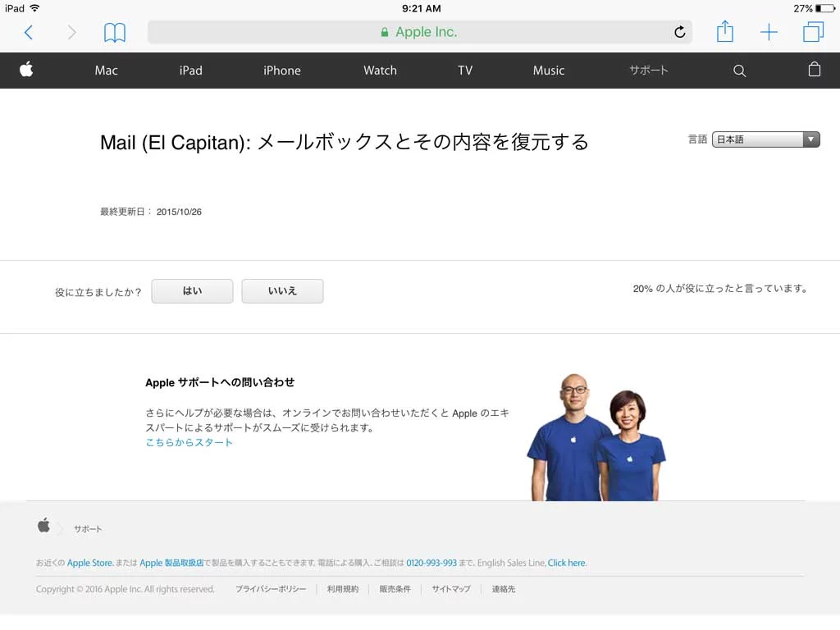Open the プライバシーポリシー footer link
The height and width of the screenshot is (630, 840).
click(271, 589)
